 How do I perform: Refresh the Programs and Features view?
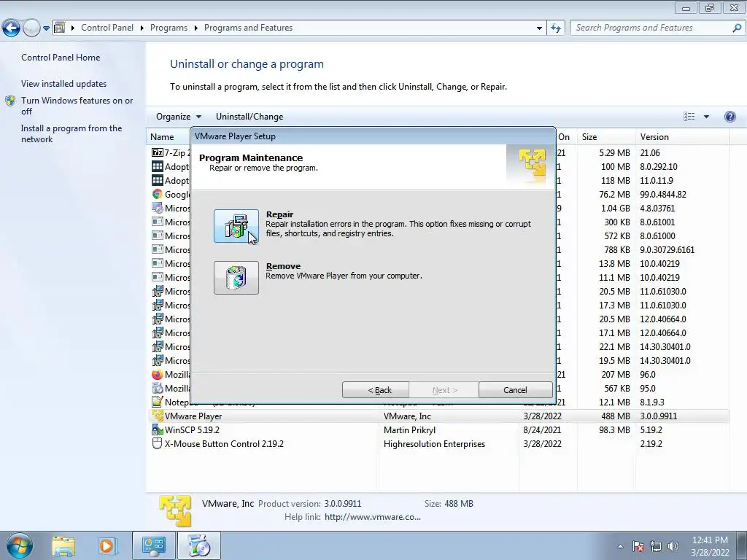pyautogui.click(x=555, y=28)
